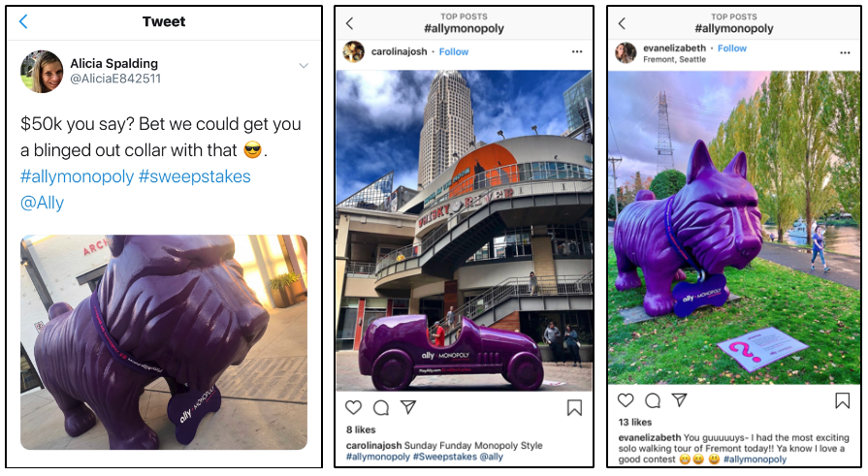Send evanelizabeth's post with share icon
Screen dimensions: 868x476
[679, 399]
